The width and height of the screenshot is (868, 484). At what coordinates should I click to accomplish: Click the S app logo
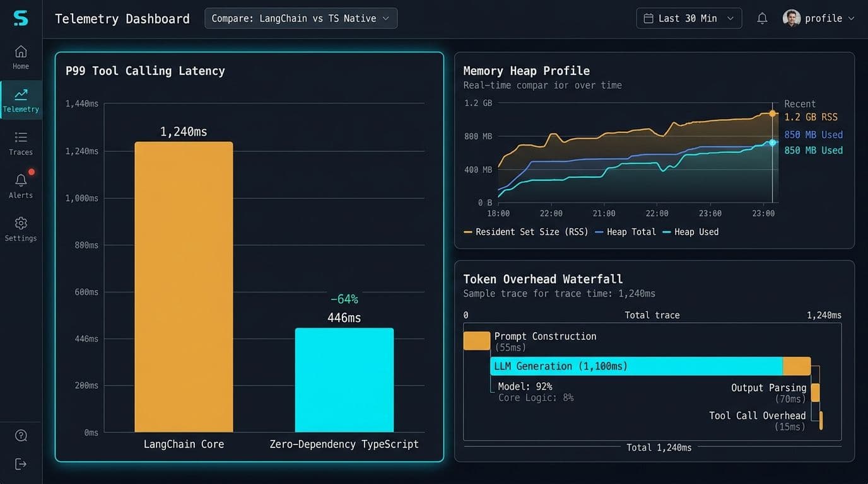pos(21,18)
